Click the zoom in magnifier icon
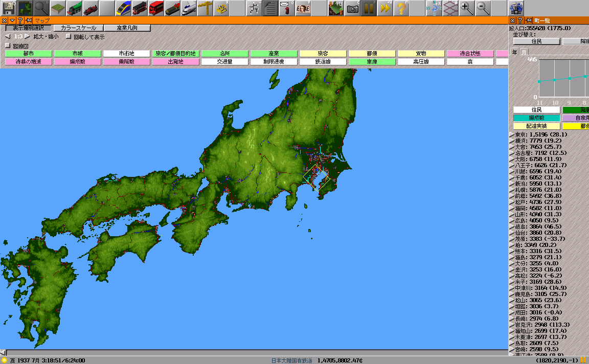Image resolution: width=589 pixels, height=364 pixels. pyautogui.click(x=466, y=8)
